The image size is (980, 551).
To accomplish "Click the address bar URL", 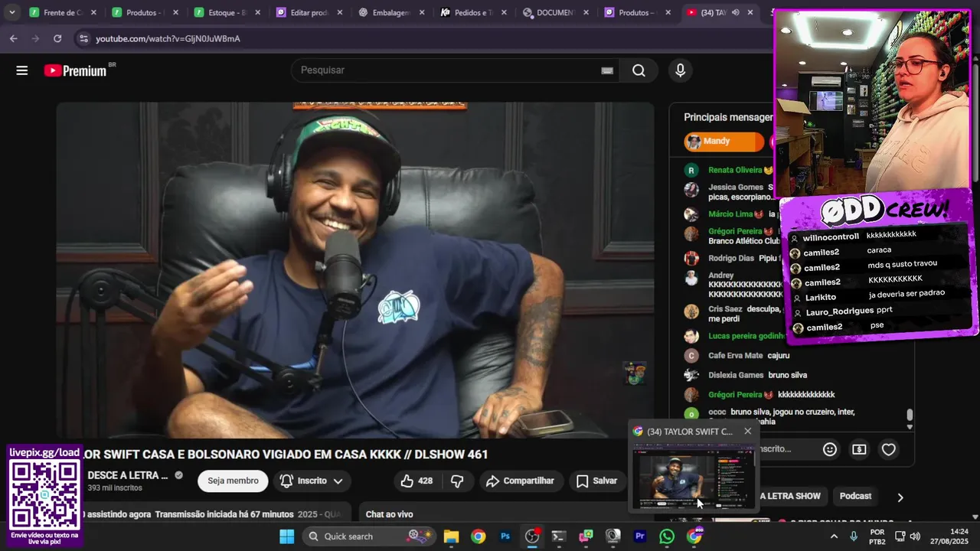I will pyautogui.click(x=168, y=38).
